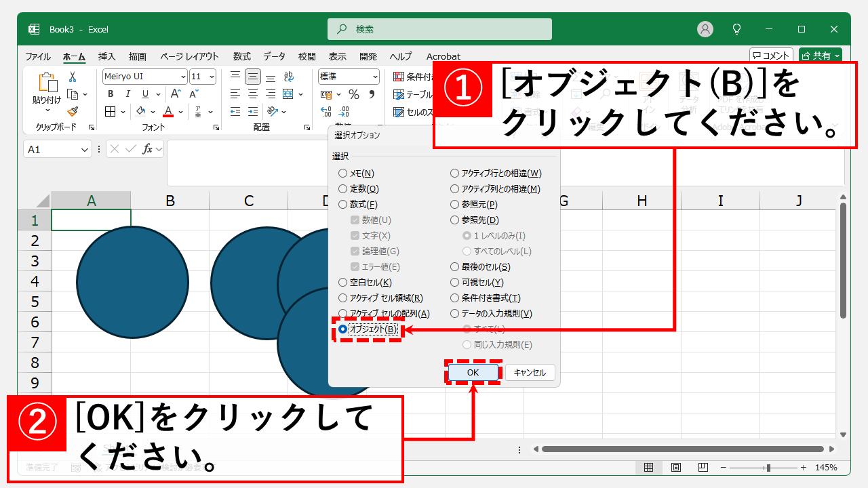Apply Underline formatting
This screenshot has width=868, height=488.
pos(144,94)
